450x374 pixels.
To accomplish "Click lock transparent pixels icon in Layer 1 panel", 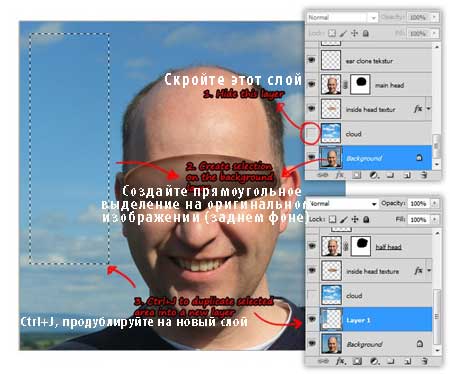I will (x=332, y=219).
